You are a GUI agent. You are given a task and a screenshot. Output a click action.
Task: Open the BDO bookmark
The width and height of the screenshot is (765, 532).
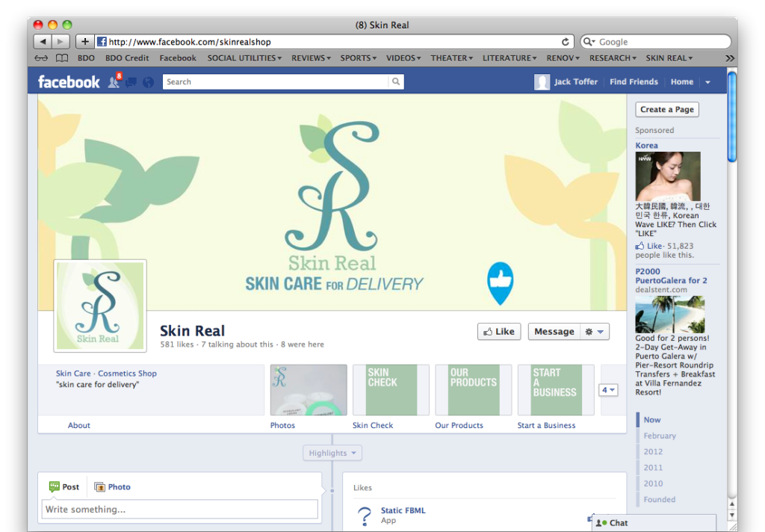pyautogui.click(x=86, y=58)
